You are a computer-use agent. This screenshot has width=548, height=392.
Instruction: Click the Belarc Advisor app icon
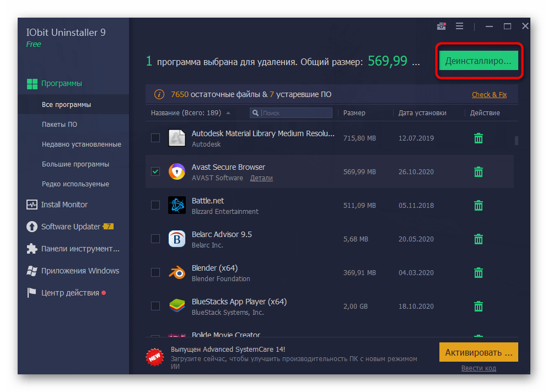click(177, 239)
